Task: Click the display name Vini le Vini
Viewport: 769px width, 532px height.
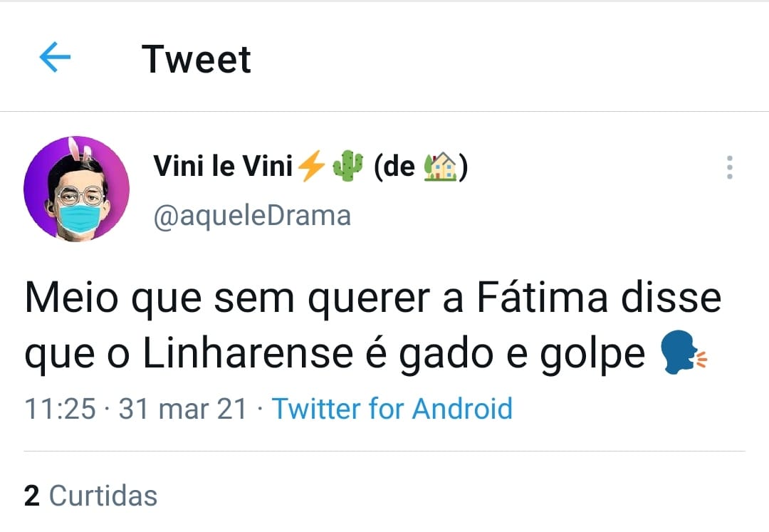Action: point(223,167)
